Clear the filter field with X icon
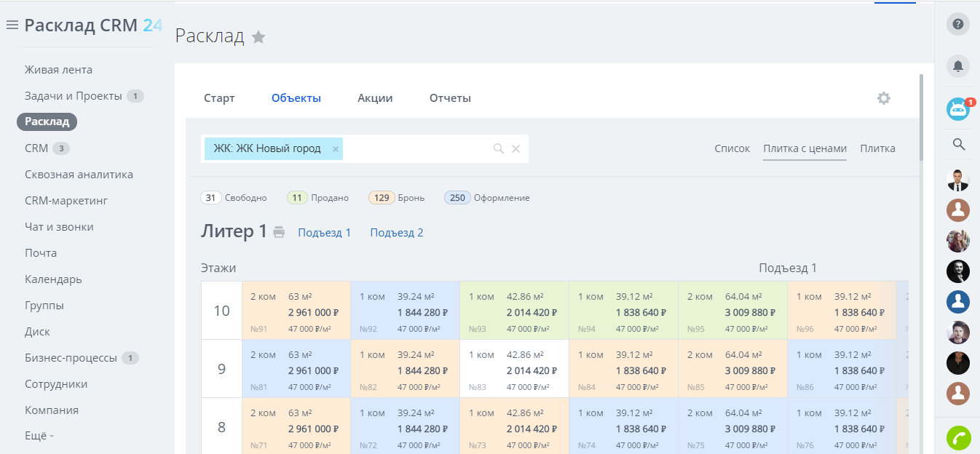Screen dimensions: 980x454 tap(515, 148)
